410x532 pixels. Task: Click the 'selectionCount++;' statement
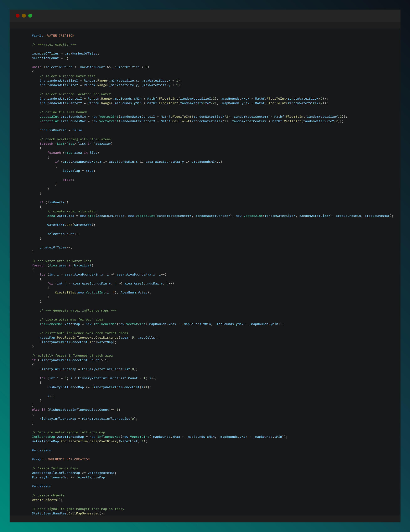click(63, 234)
